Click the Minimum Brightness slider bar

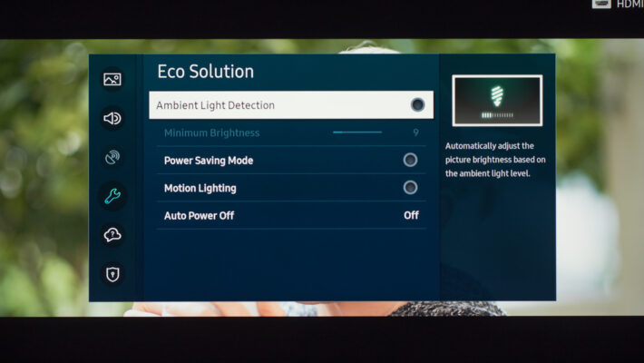[357, 132]
